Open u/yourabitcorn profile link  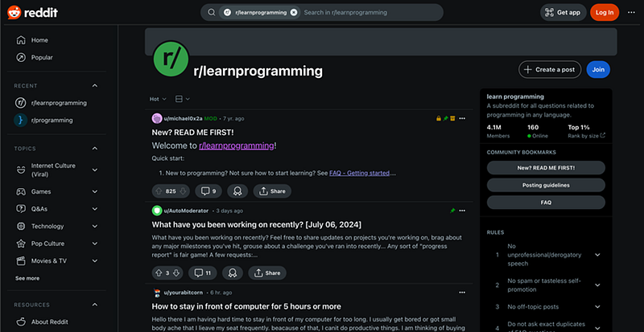[184, 293]
